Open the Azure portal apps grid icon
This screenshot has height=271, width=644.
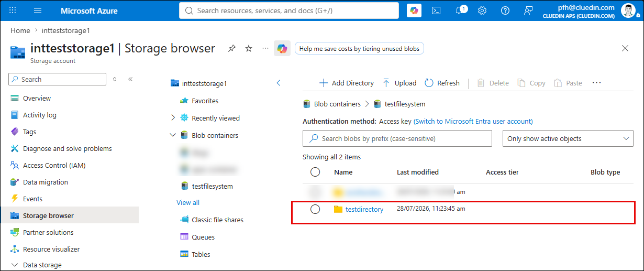(x=13, y=10)
